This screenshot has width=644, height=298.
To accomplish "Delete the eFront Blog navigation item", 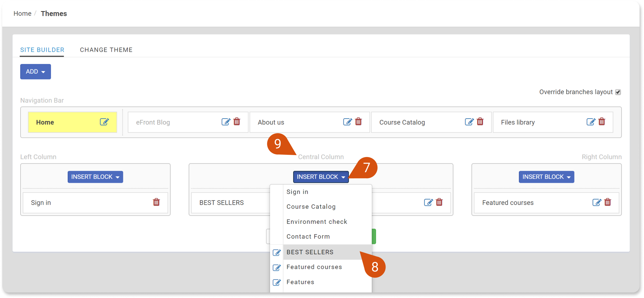I will (237, 122).
